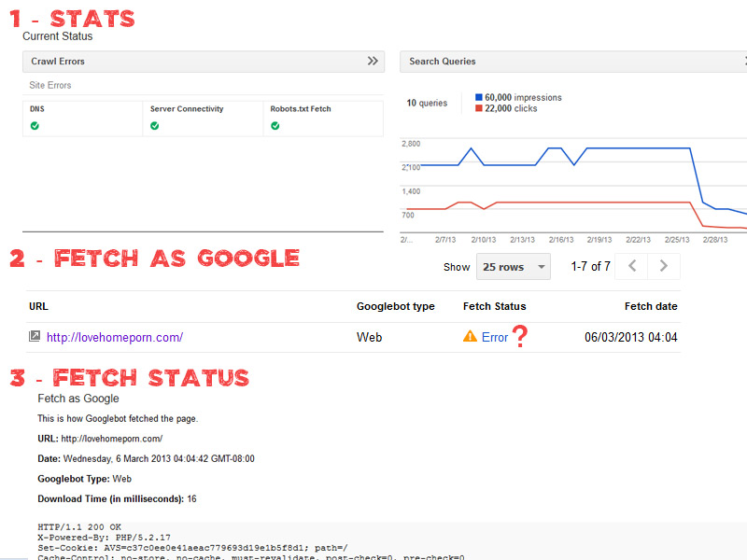
Task: Click the blue impressions legend swatch
Action: click(479, 97)
